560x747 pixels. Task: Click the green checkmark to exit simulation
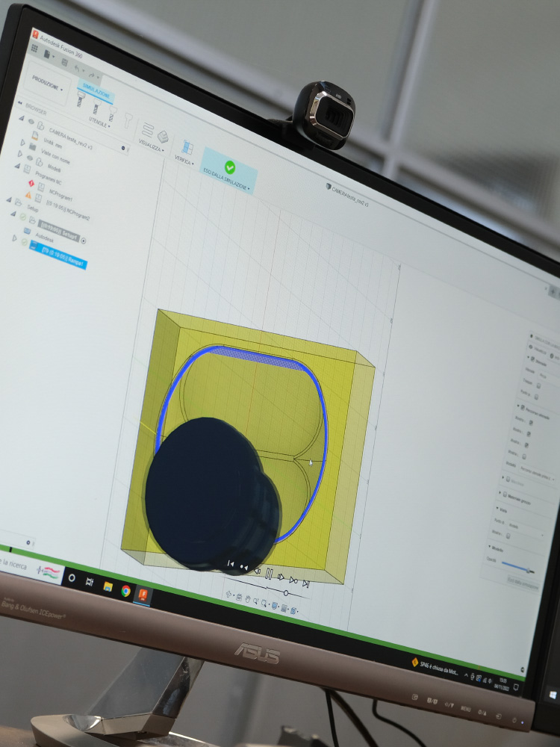tap(229, 167)
